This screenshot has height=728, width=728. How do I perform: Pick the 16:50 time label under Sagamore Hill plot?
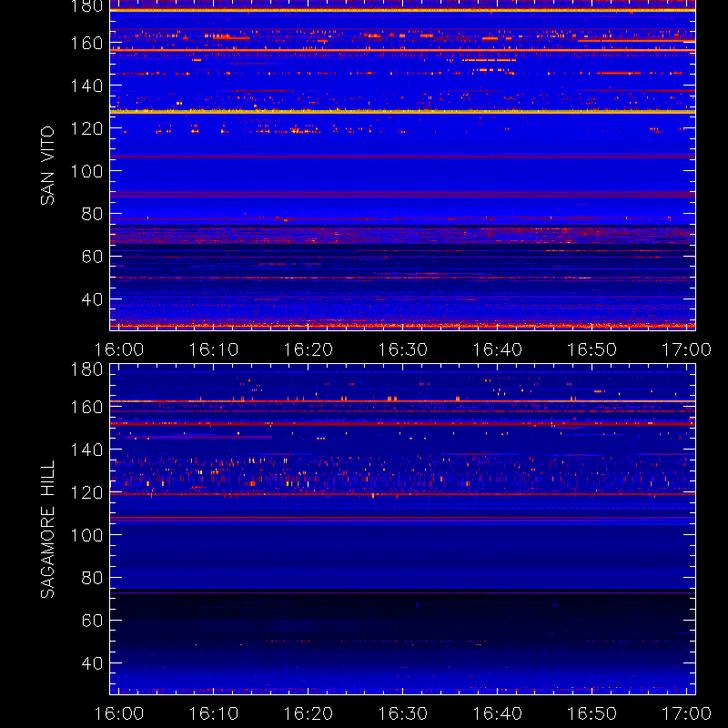point(592,713)
